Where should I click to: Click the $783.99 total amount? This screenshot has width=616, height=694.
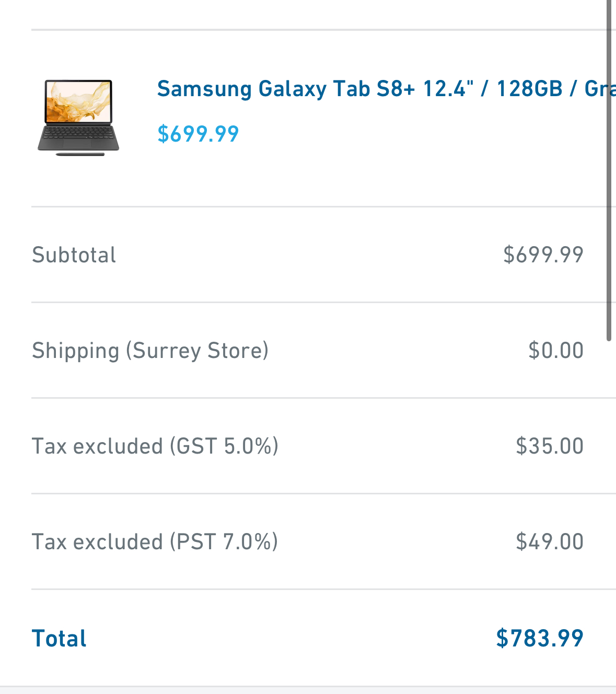540,639
